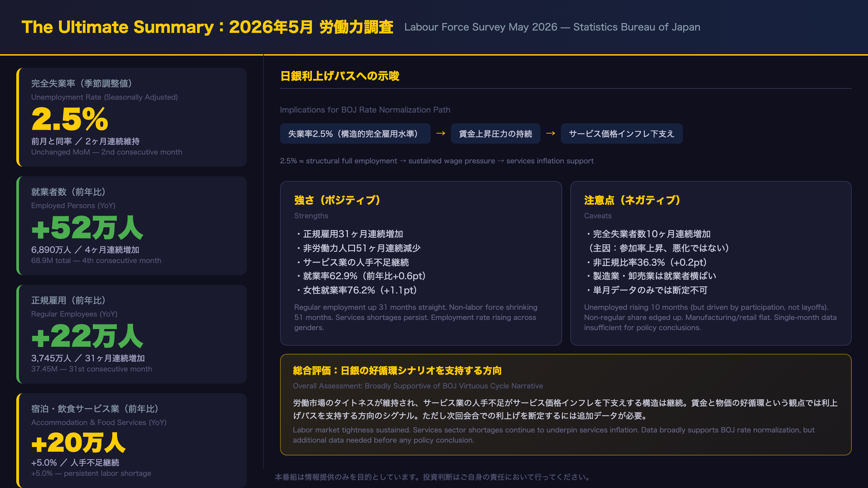The height and width of the screenshot is (488, 868).
Task: Select the サービス価格インフレ下支え chip
Action: point(622,134)
